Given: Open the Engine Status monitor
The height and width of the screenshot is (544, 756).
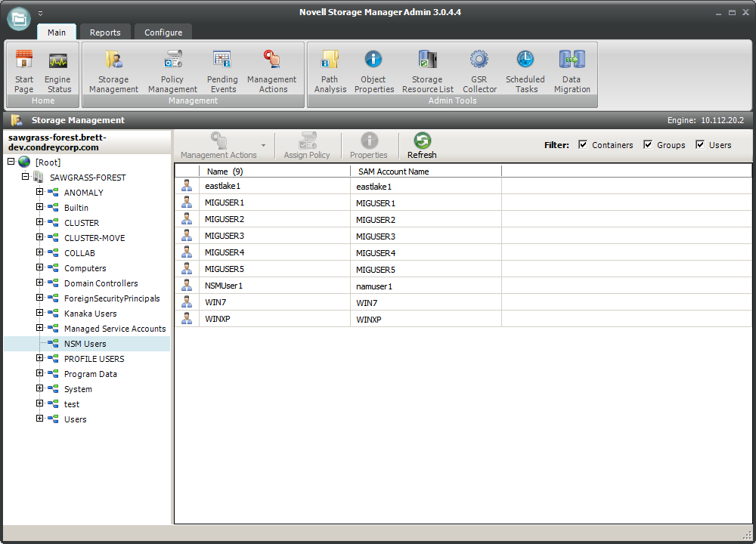Looking at the screenshot, I should pyautogui.click(x=58, y=71).
